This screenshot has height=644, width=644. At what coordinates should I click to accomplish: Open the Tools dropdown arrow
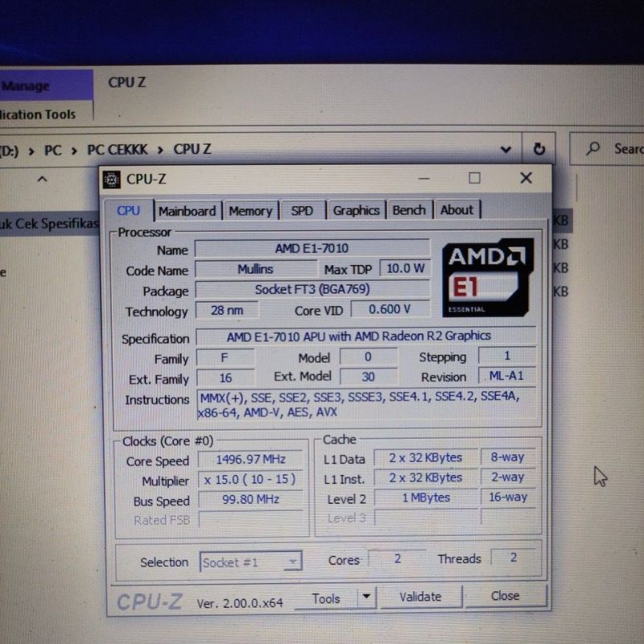[x=367, y=596]
